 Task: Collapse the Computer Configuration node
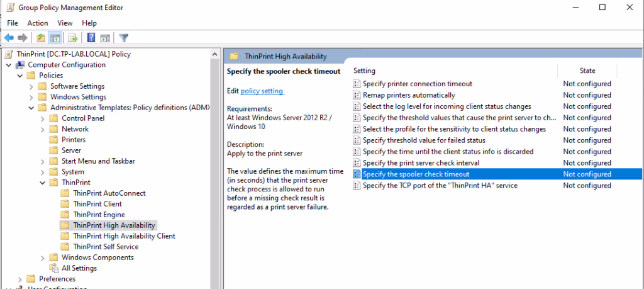pos(9,65)
